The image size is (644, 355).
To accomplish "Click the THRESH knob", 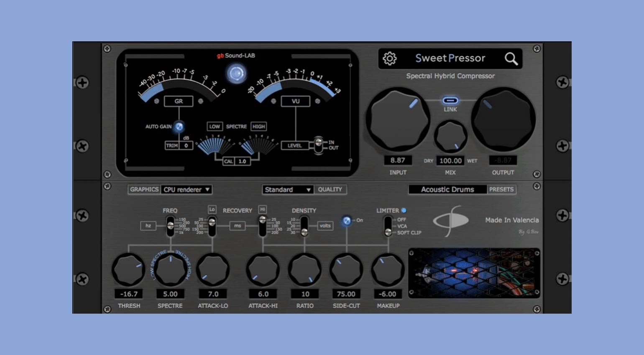I will (x=128, y=269).
